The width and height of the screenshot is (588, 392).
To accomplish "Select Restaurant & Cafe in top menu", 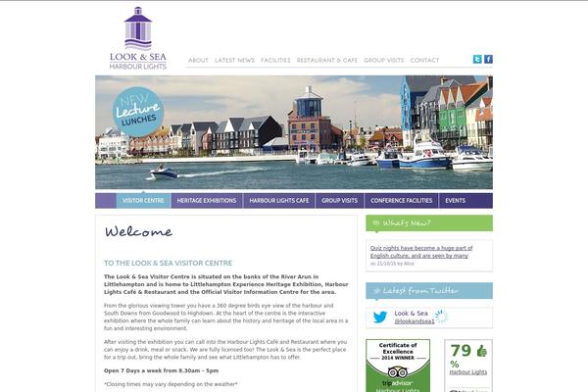I will 327,60.
